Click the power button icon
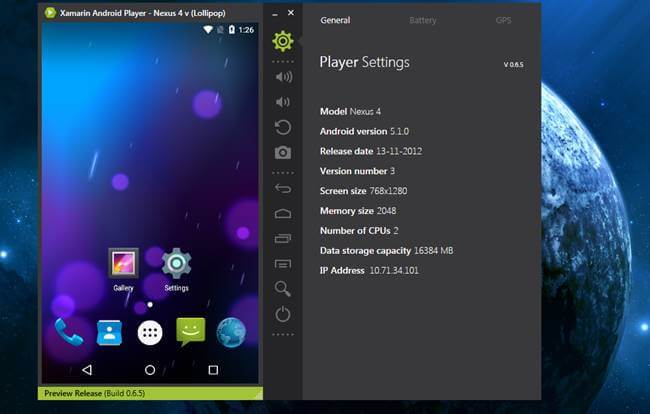The width and height of the screenshot is (650, 414). click(283, 314)
